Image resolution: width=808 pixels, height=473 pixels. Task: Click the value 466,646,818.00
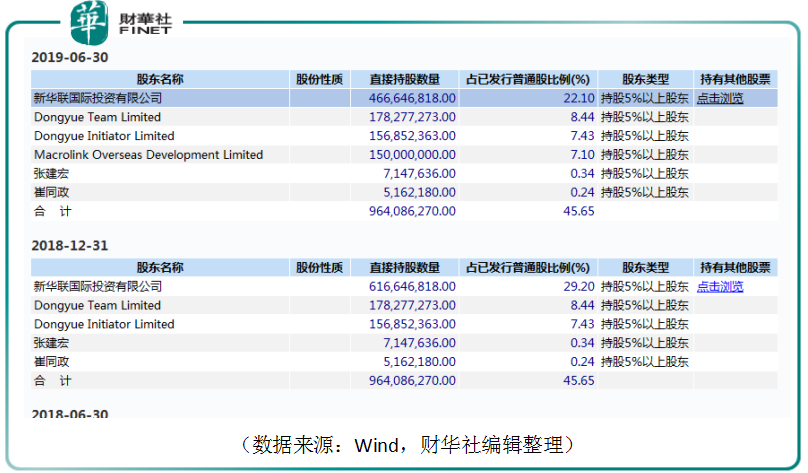412,98
